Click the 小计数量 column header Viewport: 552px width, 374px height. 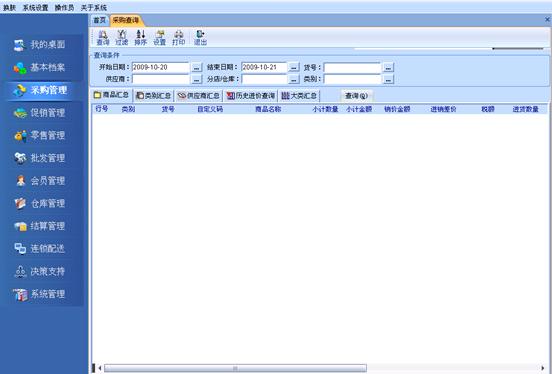click(x=325, y=109)
